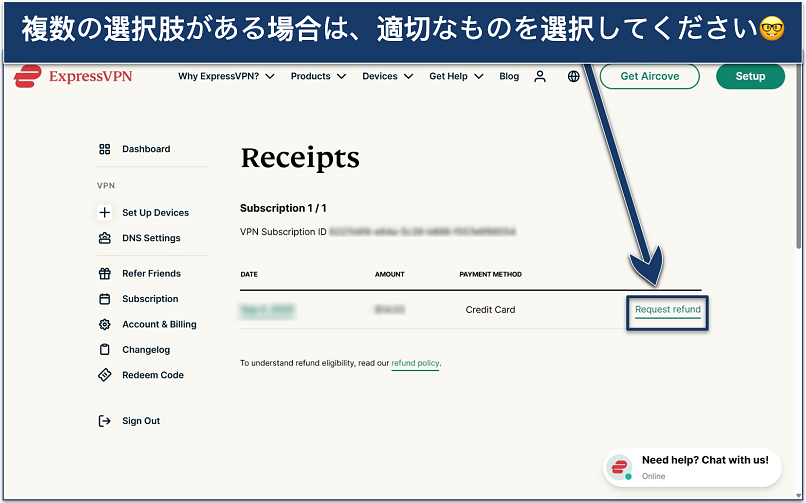This screenshot has width=806, height=503.
Task: Click the ExpressVPN logo
Action: click(73, 76)
